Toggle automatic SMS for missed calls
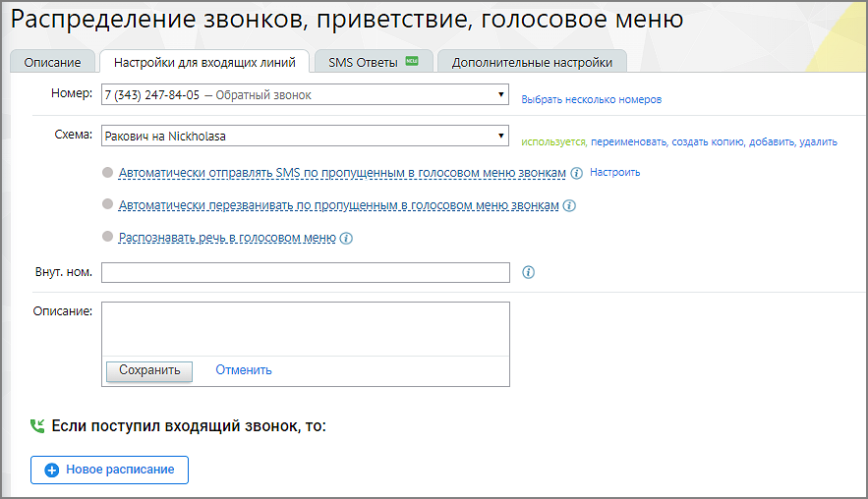This screenshot has height=499, width=868. pyautogui.click(x=108, y=172)
